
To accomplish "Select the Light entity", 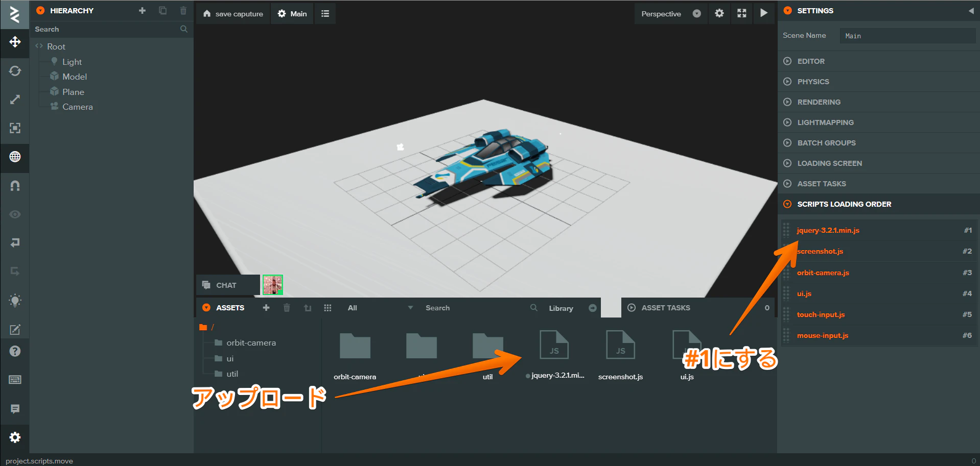I will click(x=72, y=62).
